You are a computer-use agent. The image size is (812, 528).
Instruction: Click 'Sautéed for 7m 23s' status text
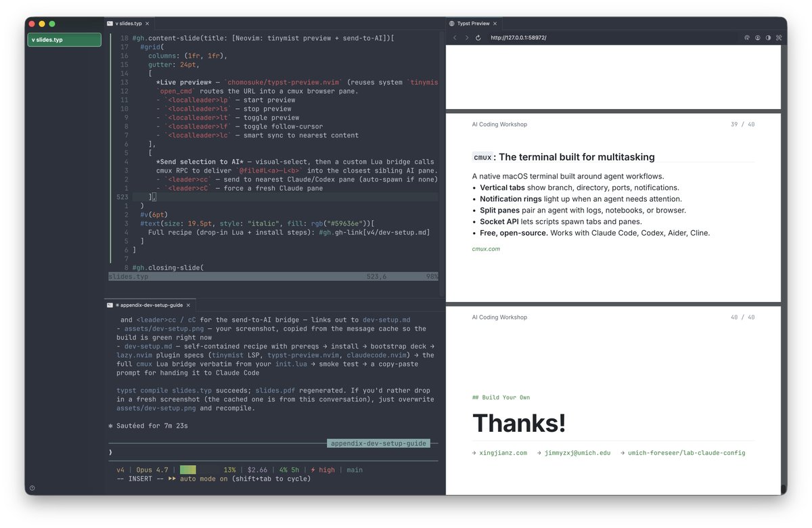[148, 426]
